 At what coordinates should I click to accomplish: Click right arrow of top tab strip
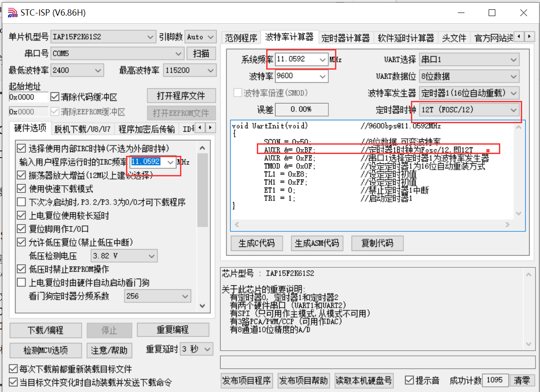(529, 36)
